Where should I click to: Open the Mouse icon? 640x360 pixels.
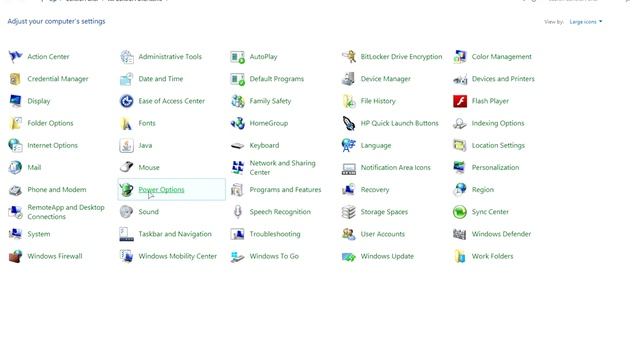click(x=127, y=167)
